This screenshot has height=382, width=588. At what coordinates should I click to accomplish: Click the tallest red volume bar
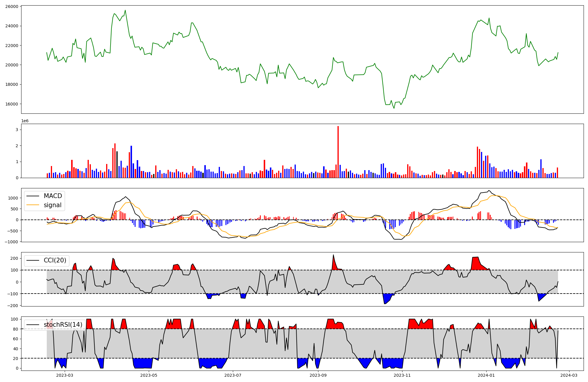pyautogui.click(x=338, y=152)
